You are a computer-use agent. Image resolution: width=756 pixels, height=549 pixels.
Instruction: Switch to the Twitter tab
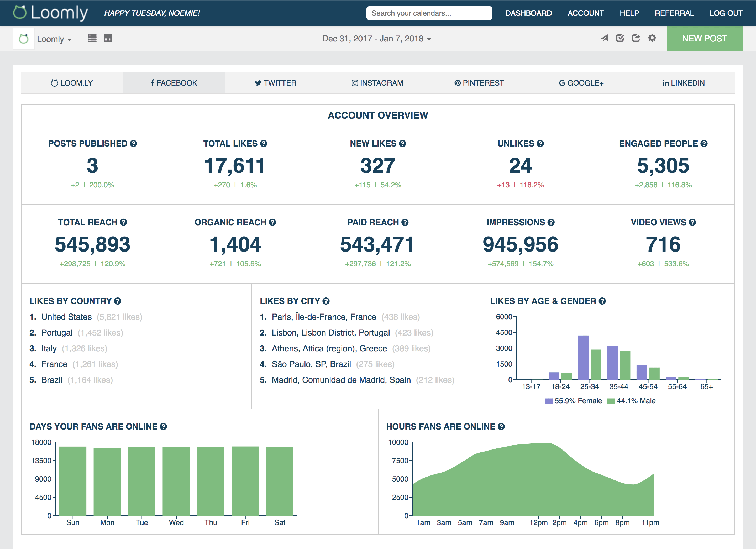[276, 83]
